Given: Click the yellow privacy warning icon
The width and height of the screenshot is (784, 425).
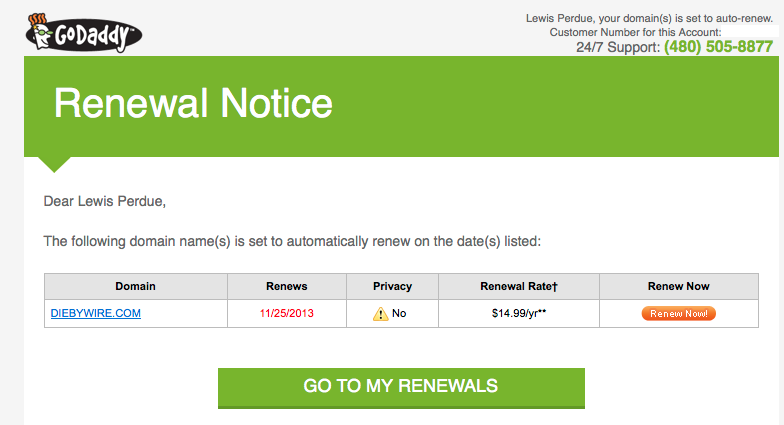Looking at the screenshot, I should [380, 314].
